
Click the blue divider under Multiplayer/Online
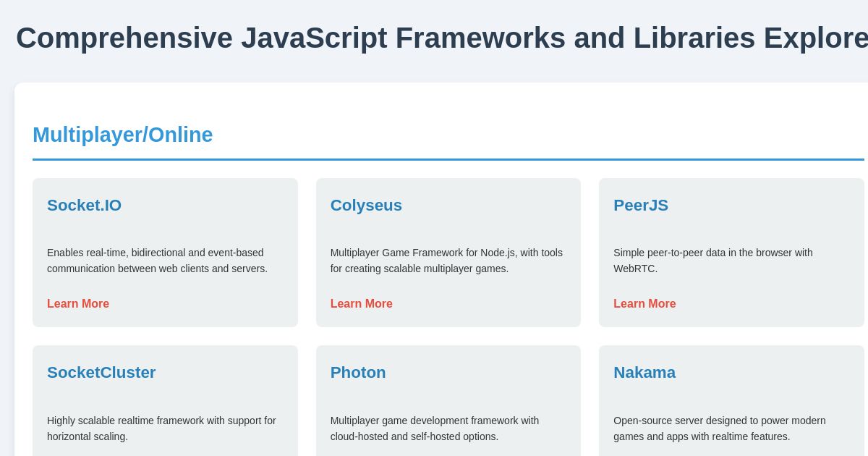click(448, 159)
